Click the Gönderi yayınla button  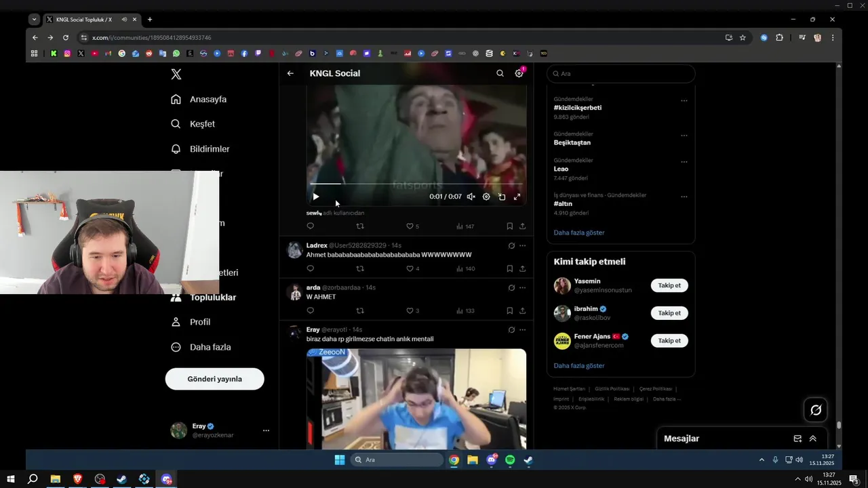[214, 379]
